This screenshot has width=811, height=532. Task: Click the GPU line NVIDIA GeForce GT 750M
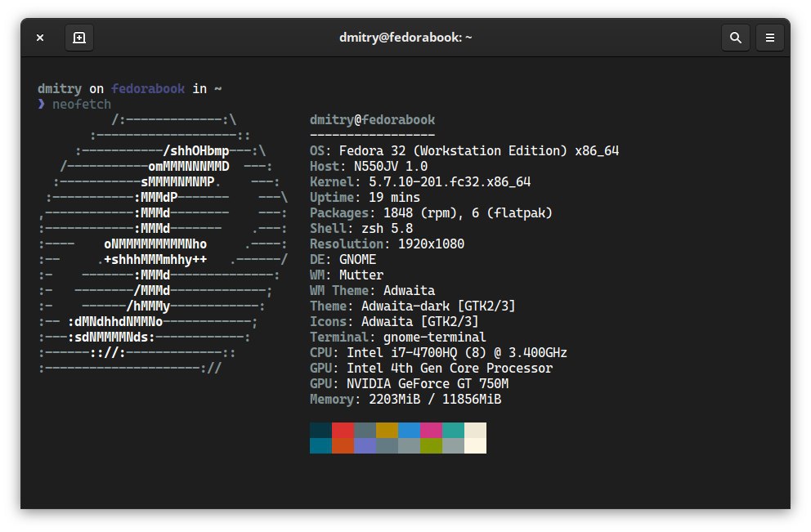409,383
